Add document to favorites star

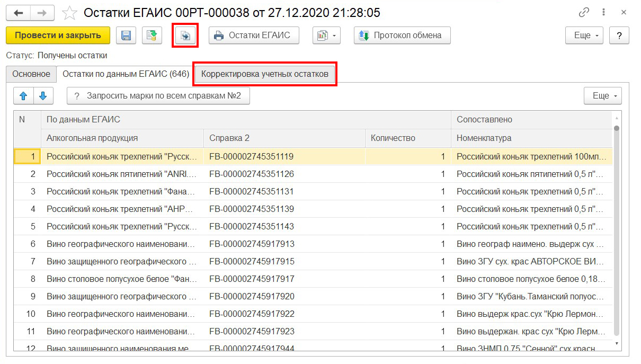pos(69,12)
